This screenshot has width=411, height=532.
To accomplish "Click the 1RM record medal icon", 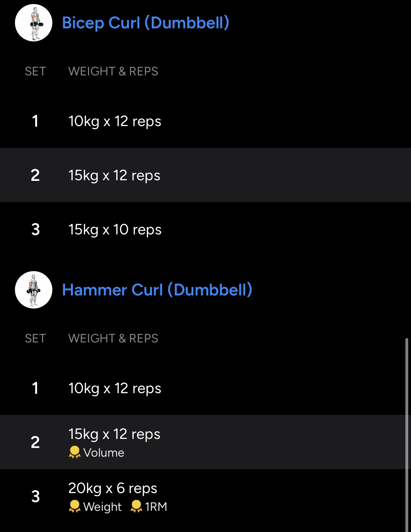I will point(136,506).
